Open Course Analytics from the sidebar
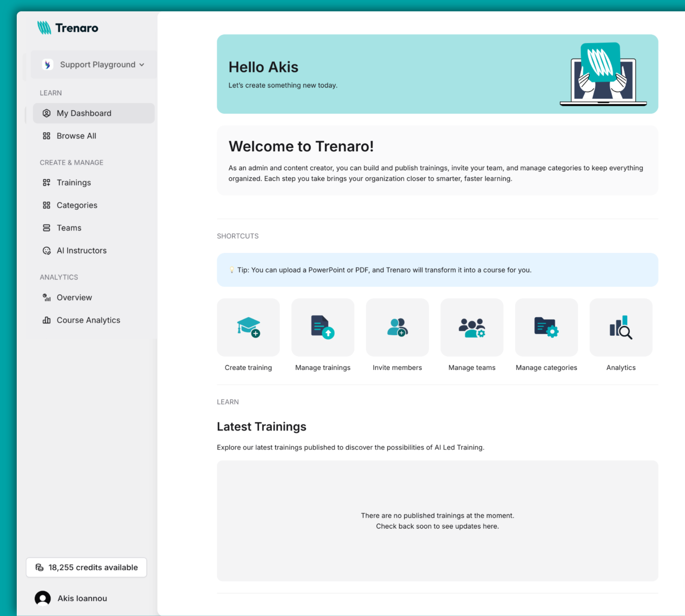This screenshot has height=616, width=685. 88,320
